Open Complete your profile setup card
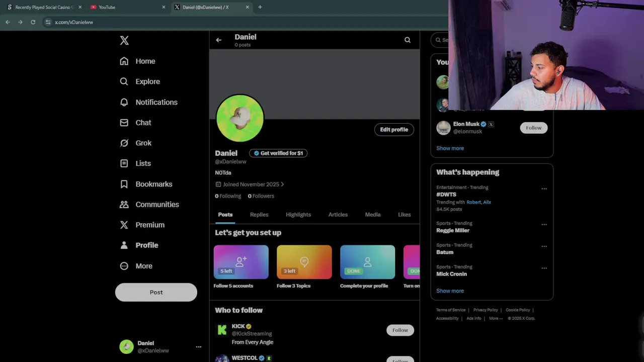Viewport: 644px width, 362px height. click(367, 267)
